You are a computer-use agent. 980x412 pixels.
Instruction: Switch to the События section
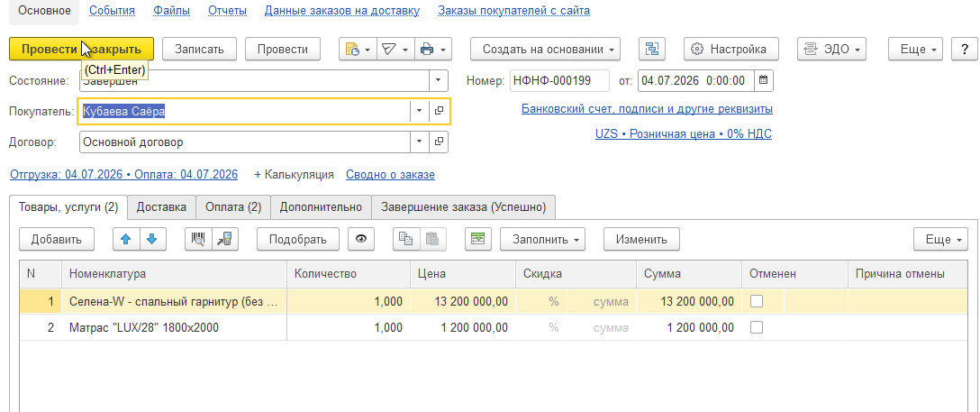[x=112, y=11]
